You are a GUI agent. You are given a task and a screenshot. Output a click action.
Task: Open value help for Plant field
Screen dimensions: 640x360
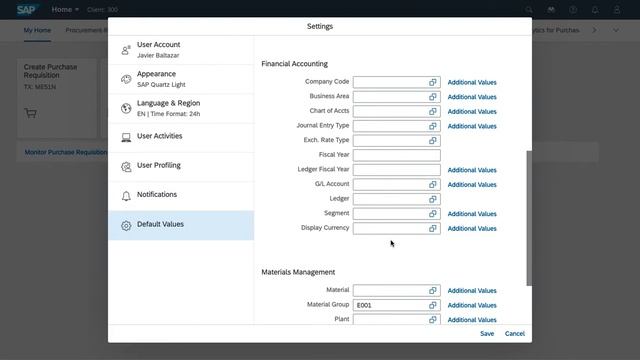(x=433, y=320)
